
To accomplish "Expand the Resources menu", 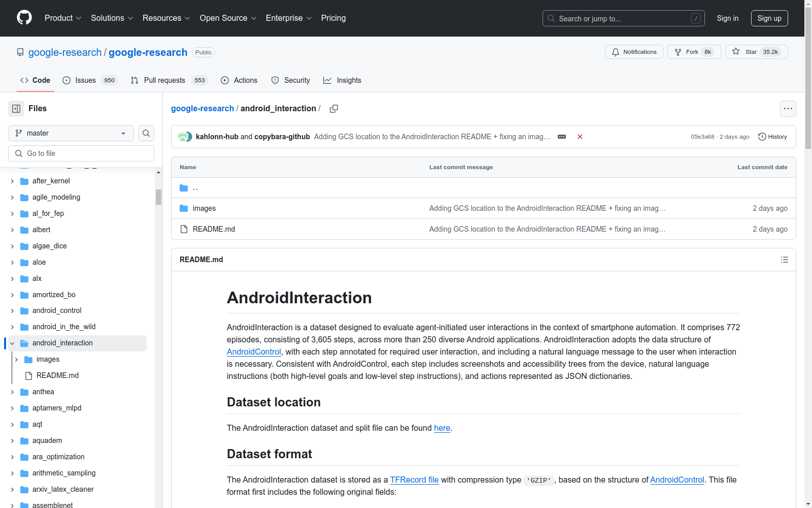I will 166,18.
